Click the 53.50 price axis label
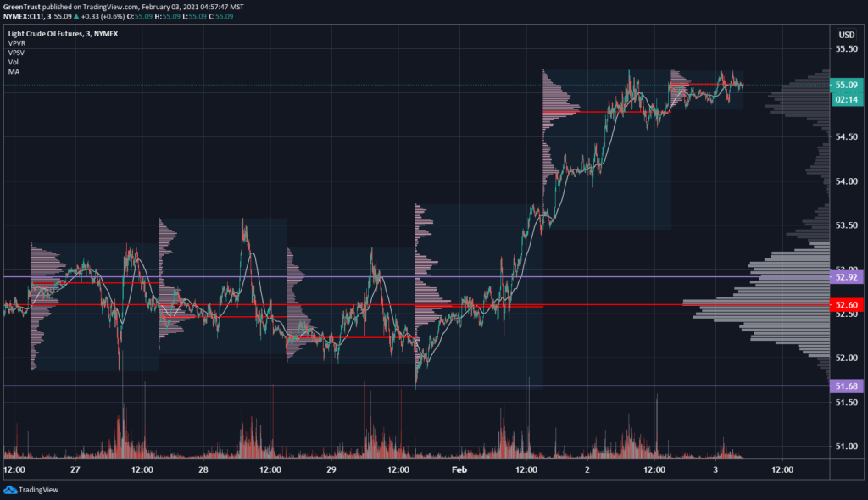This screenshot has height=500, width=868. [x=847, y=225]
